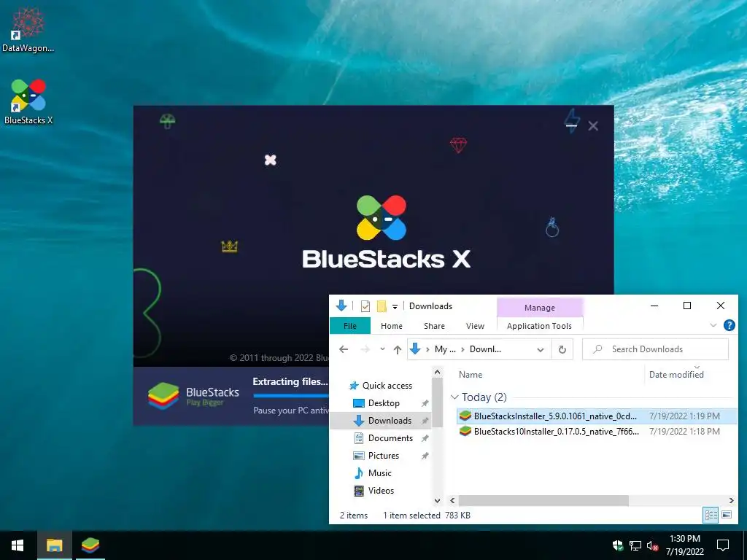Open Desktop in navigation pane
747x560 pixels.
384,402
